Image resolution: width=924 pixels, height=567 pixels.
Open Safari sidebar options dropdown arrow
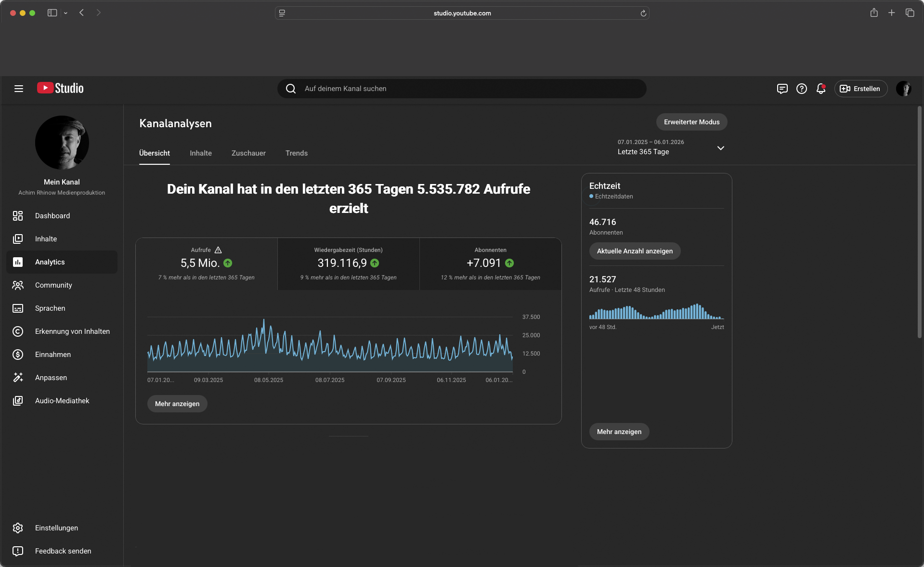pos(65,13)
